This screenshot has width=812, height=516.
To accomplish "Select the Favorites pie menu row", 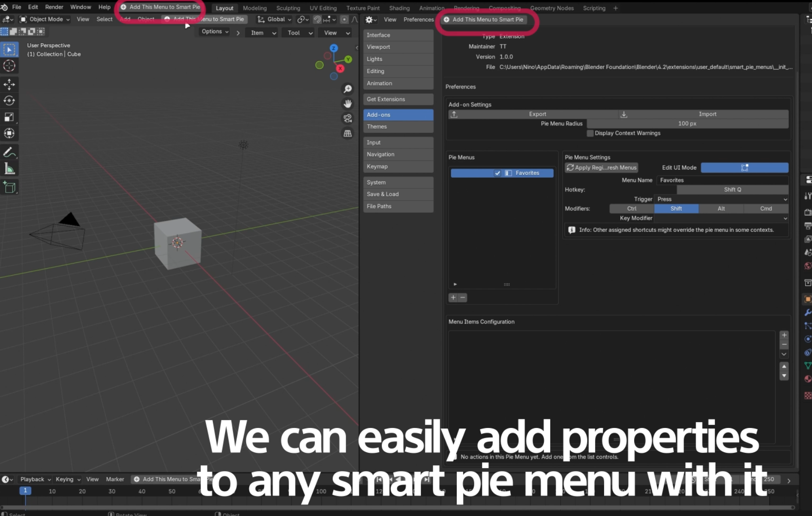I will pyautogui.click(x=502, y=173).
